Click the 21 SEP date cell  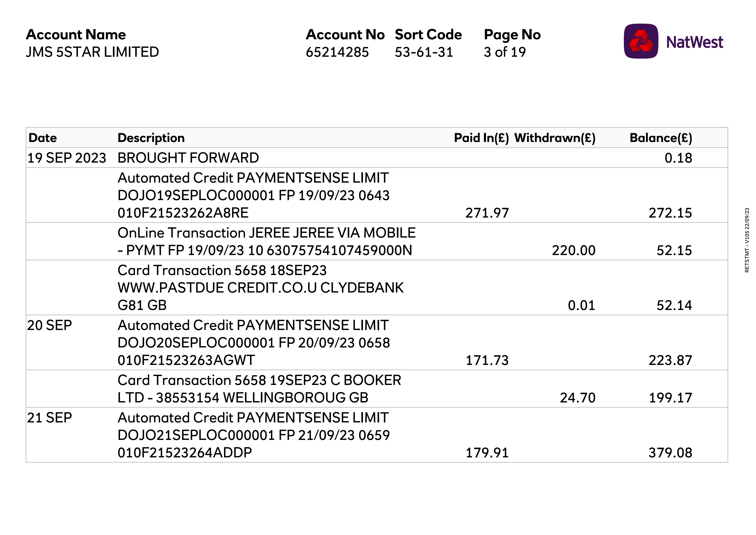coord(49,417)
